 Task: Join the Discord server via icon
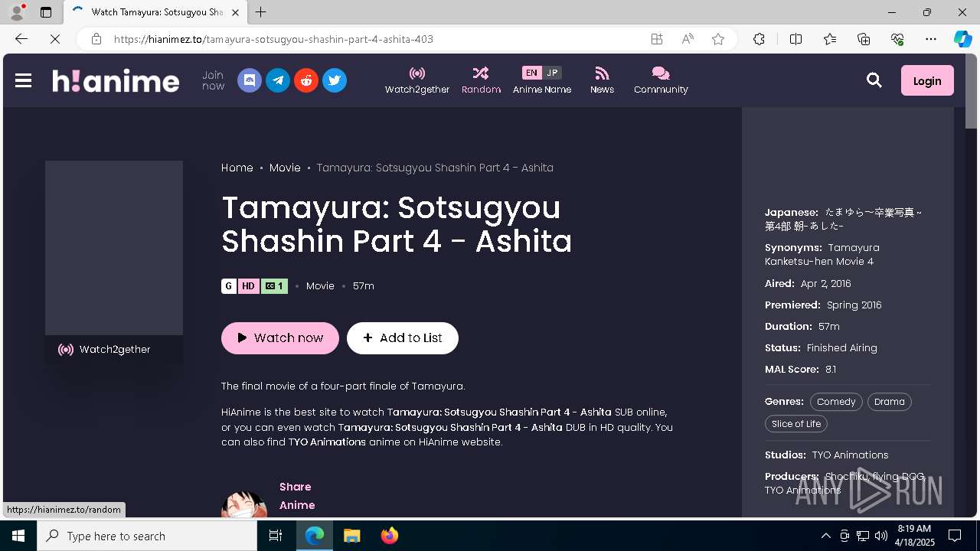click(250, 80)
